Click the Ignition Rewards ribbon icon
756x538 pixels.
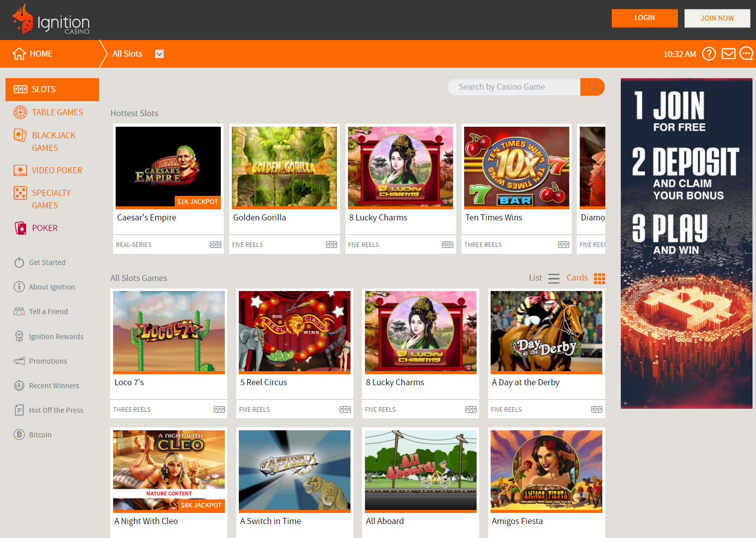(19, 336)
